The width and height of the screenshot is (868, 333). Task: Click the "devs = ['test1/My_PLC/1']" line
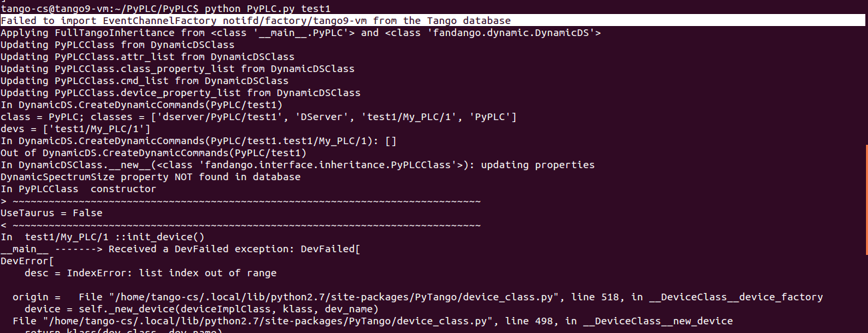[75, 129]
